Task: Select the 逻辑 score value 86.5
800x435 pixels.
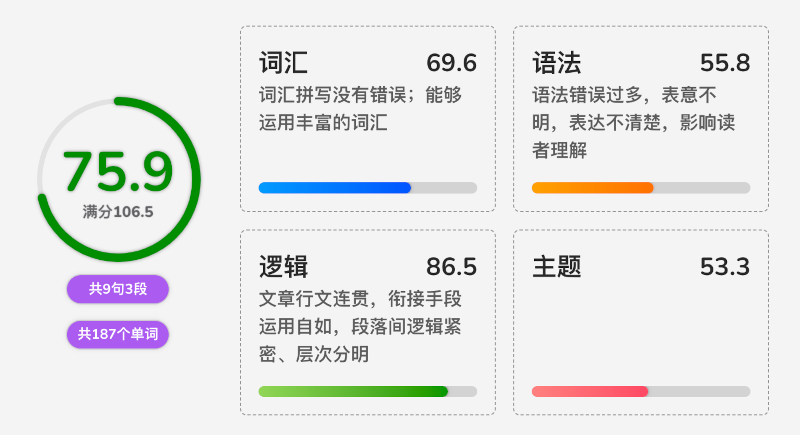Action: pos(452,267)
